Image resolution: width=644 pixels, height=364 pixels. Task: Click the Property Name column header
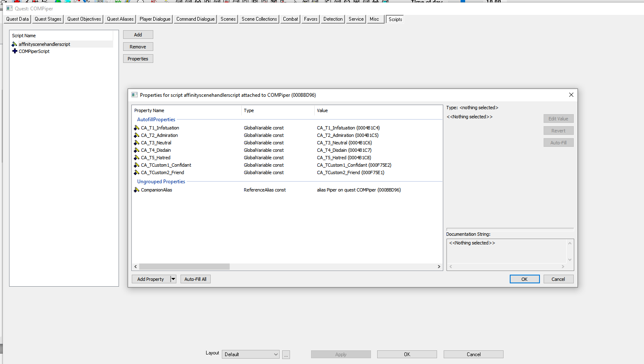(x=187, y=110)
